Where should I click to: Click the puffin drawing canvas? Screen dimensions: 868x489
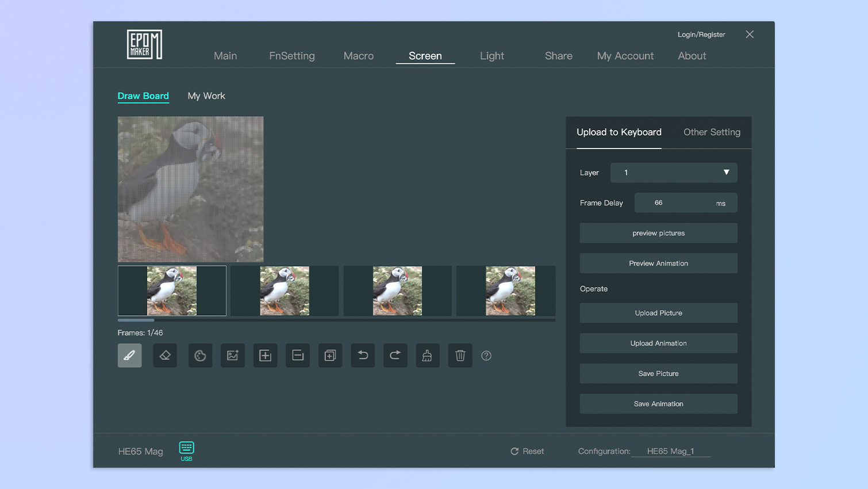[191, 189]
